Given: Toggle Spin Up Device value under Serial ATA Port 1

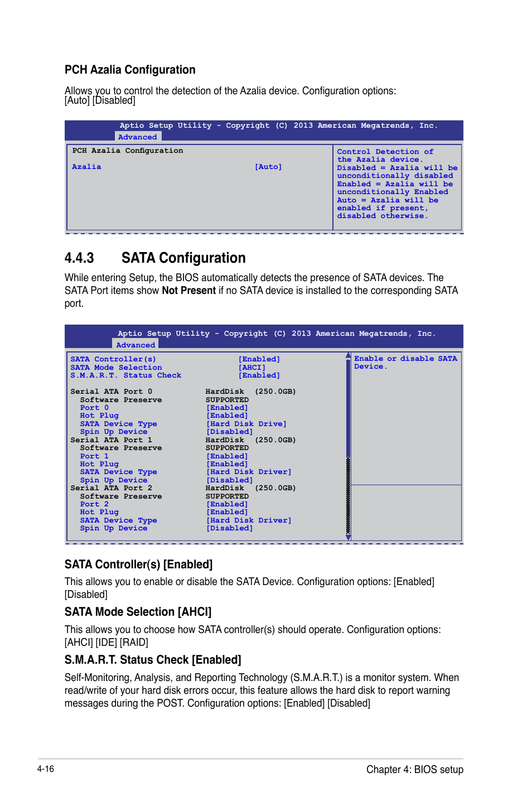Looking at the screenshot, I should pyautogui.click(x=229, y=480).
